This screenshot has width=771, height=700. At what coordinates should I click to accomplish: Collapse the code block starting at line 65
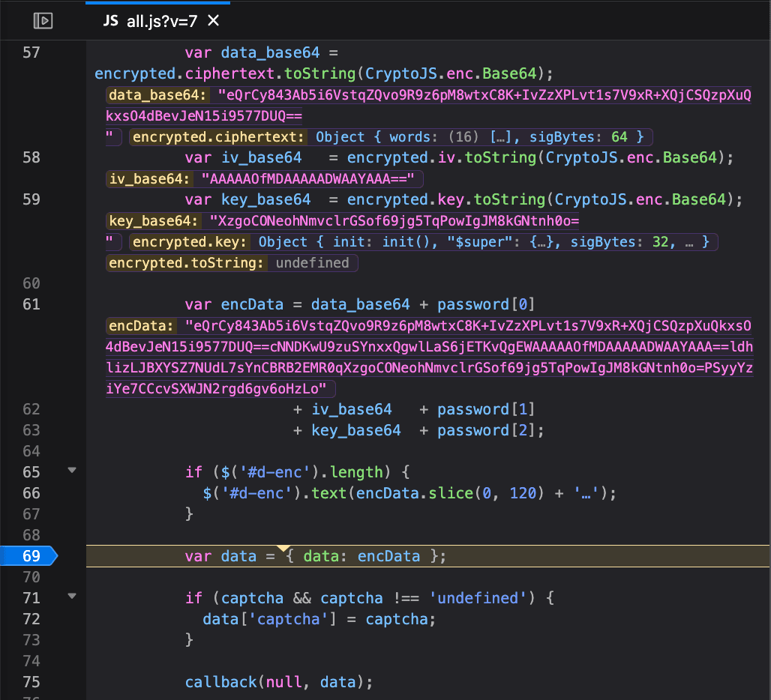point(72,471)
